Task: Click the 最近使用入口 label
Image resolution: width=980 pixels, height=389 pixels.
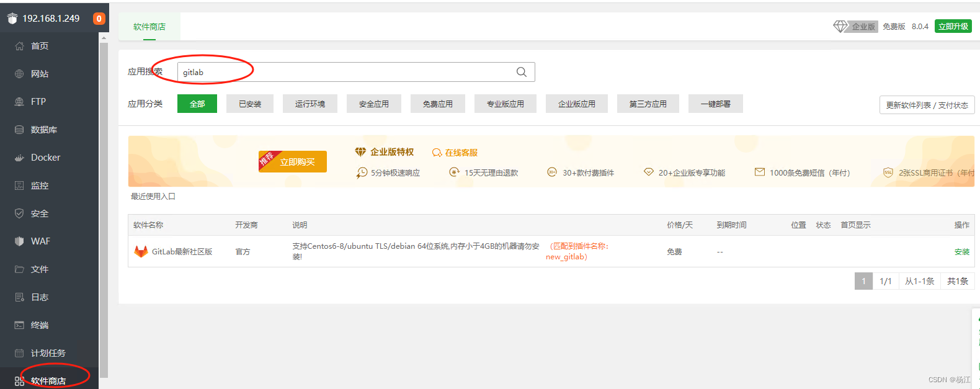Action: point(153,196)
